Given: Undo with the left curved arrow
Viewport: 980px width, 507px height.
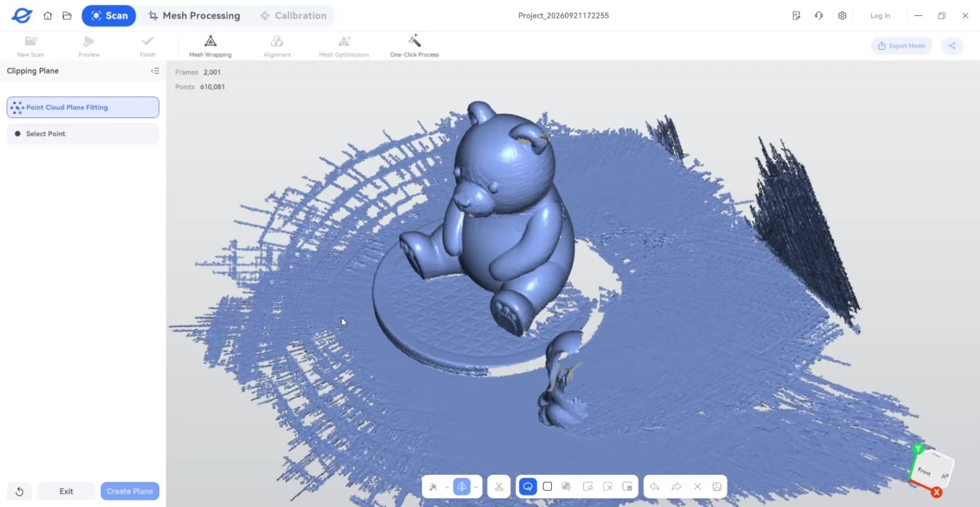Looking at the screenshot, I should coord(655,487).
